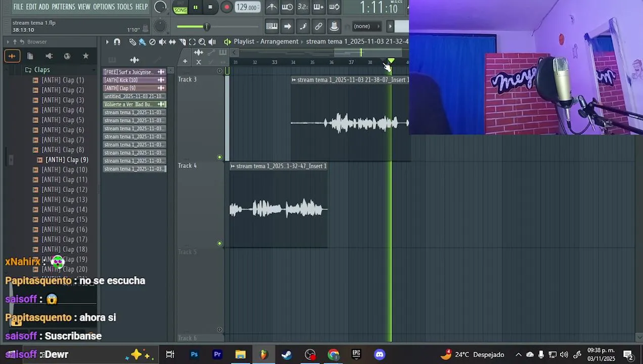The width and height of the screenshot is (643, 364).
Task: Click the plus icon above track headers
Action: [185, 62]
